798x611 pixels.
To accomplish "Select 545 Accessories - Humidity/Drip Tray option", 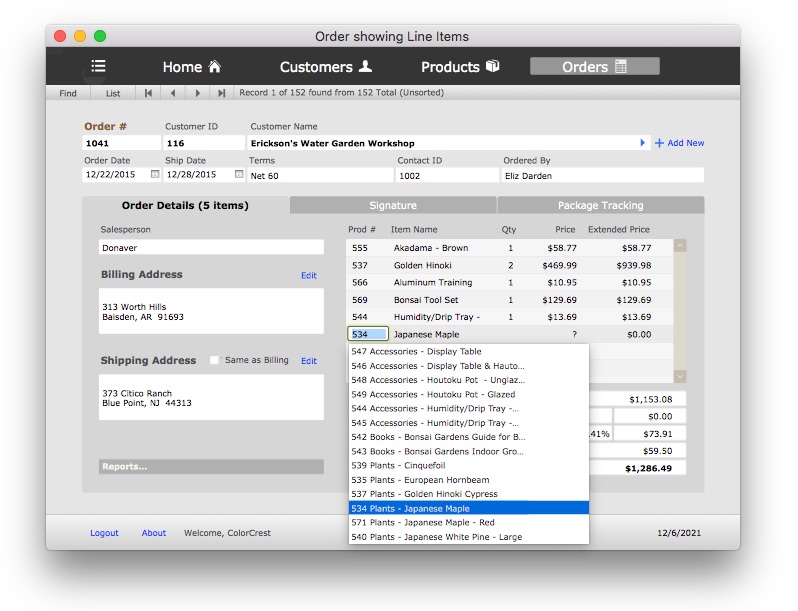I will pos(469,423).
